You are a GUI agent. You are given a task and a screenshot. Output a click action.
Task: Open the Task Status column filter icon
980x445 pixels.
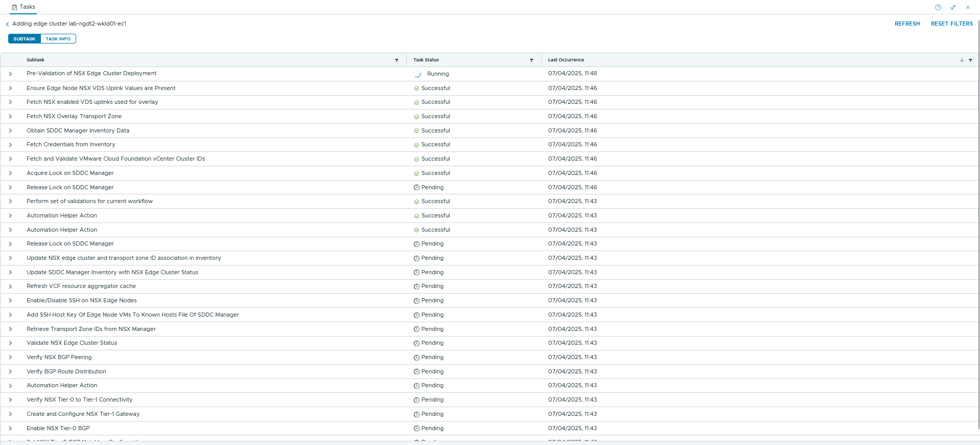[531, 60]
